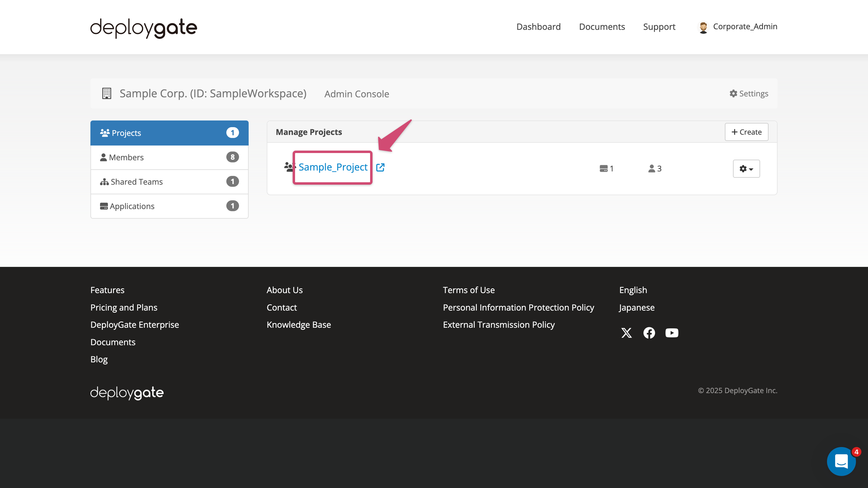Open the project's gear settings dropdown

pos(746,168)
